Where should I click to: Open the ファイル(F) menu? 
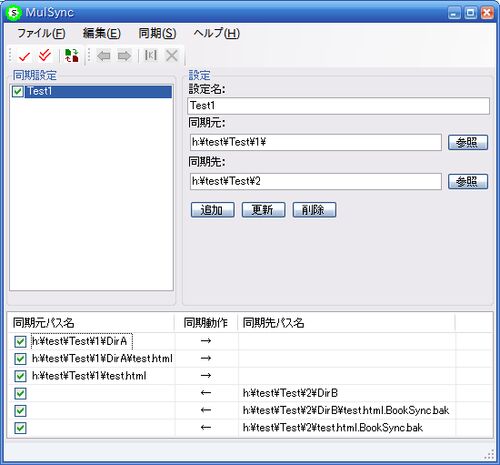click(41, 33)
